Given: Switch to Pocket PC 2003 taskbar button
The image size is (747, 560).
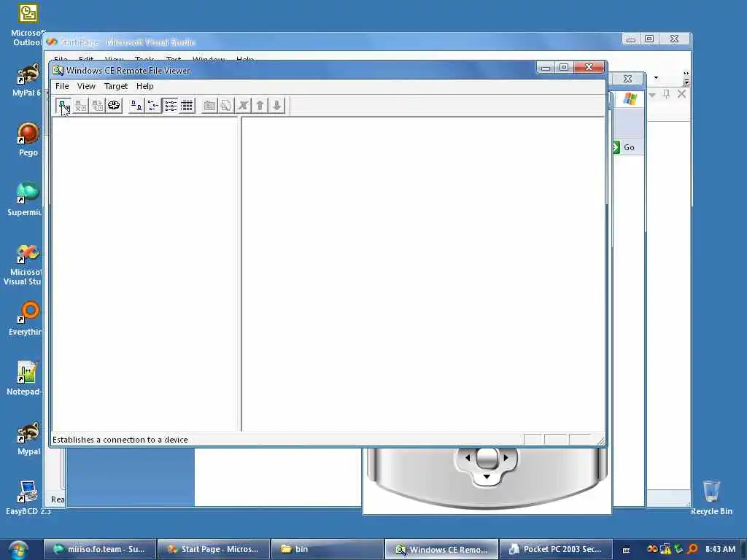Looking at the screenshot, I should [x=555, y=549].
